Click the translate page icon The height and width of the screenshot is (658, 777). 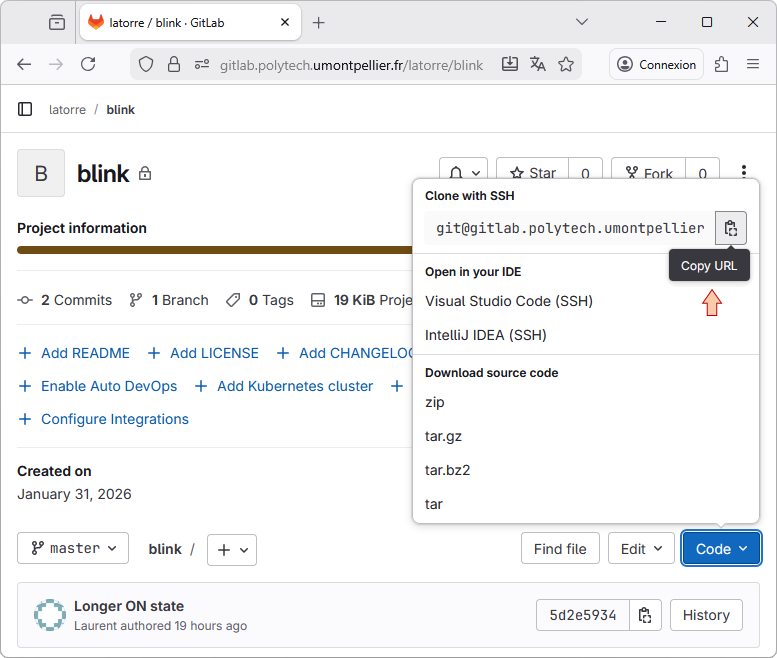pos(538,64)
